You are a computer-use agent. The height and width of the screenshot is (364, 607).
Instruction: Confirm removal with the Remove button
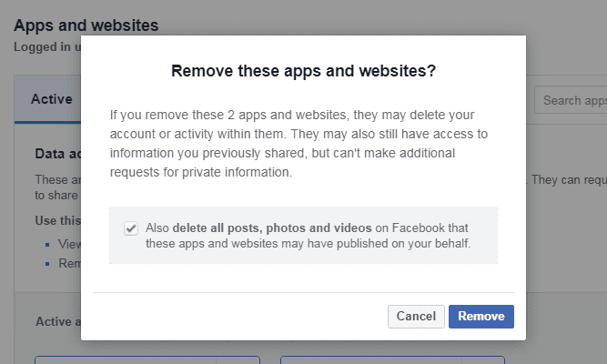tap(481, 317)
